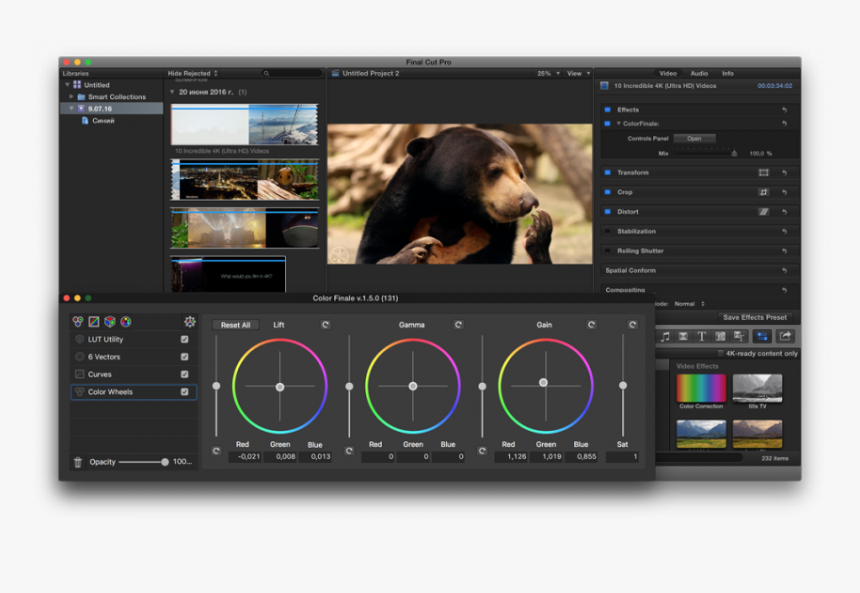Screen dimensions: 860x593
Task: Toggle the Inspector sliders icon
Action: point(762,336)
